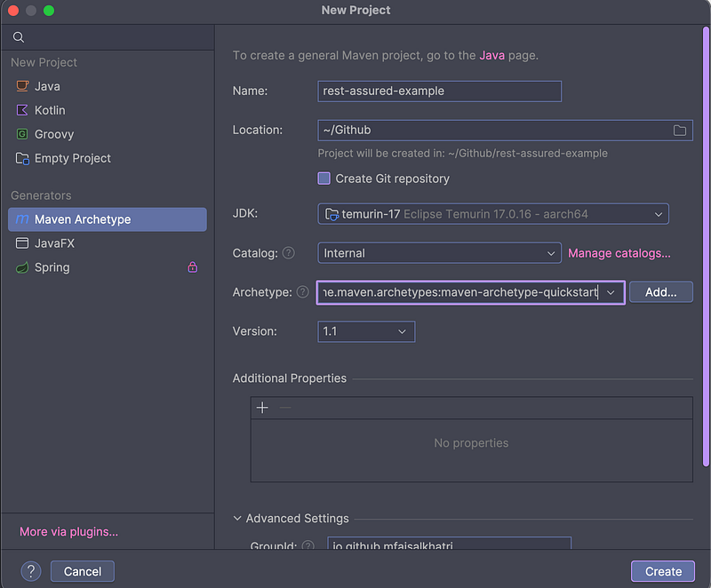Follow the Java page link

pyautogui.click(x=492, y=55)
